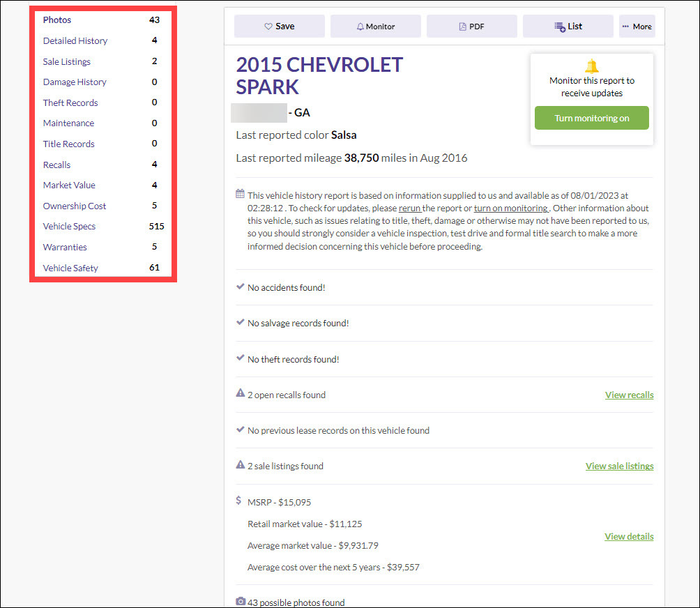The height and width of the screenshot is (608, 700).
Task: Click the three-dots icon beside More
Action: 625,26
